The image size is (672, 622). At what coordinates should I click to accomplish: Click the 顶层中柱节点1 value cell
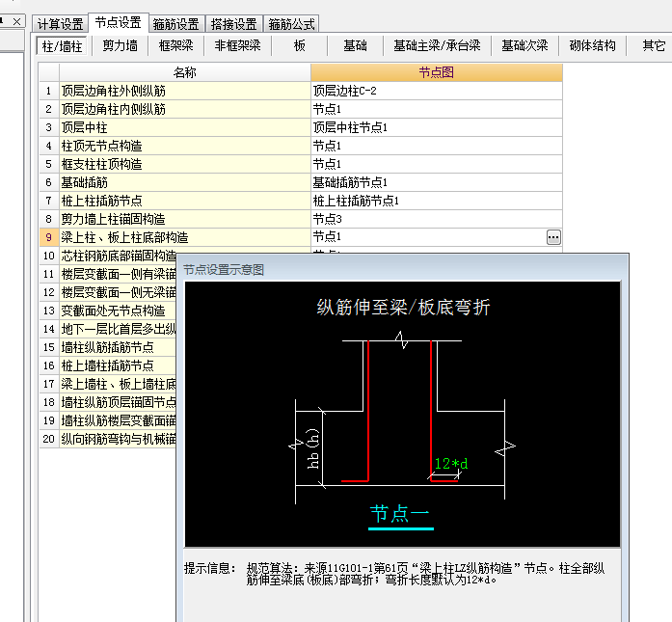coord(437,127)
